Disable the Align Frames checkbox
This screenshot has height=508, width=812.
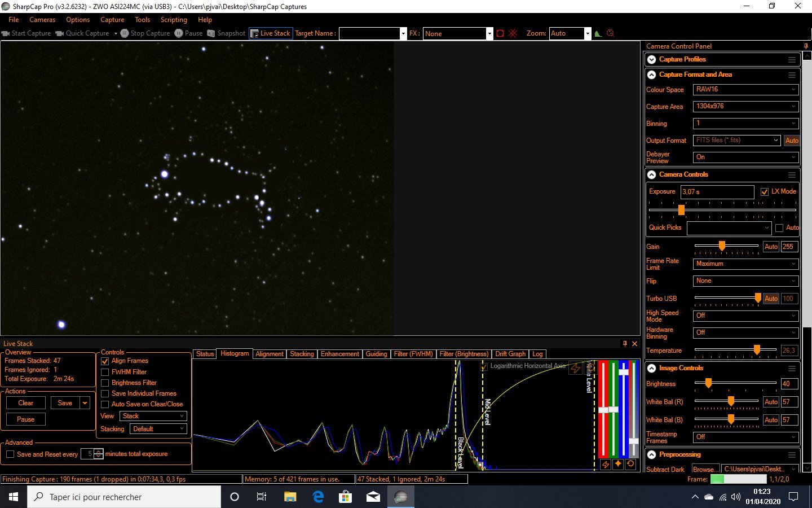[x=105, y=361]
